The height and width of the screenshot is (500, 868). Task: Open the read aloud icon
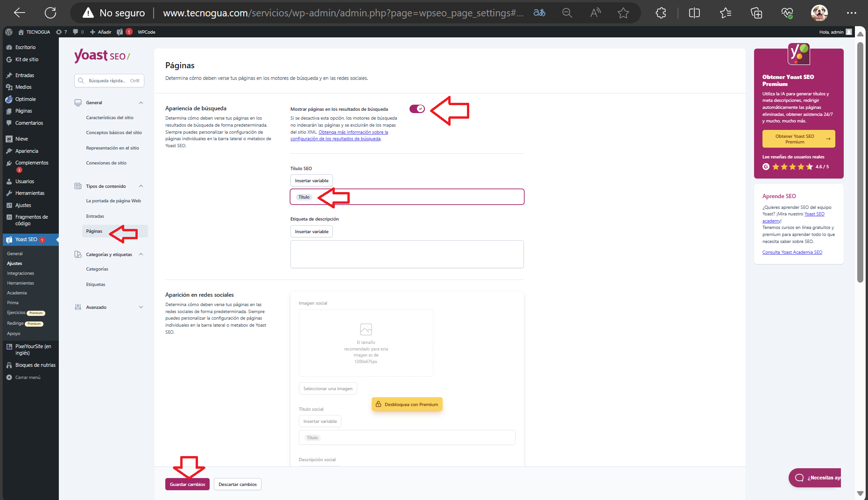(x=595, y=13)
